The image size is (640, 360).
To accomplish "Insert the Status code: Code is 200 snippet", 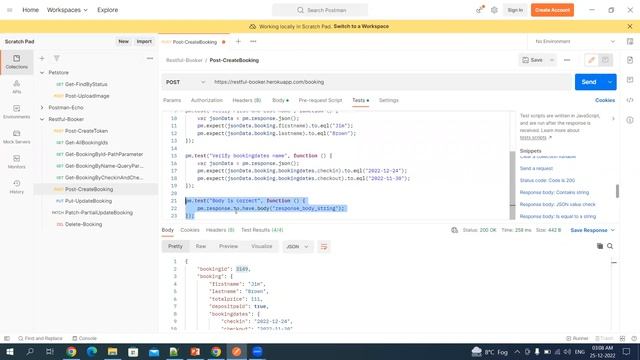I will click(547, 180).
